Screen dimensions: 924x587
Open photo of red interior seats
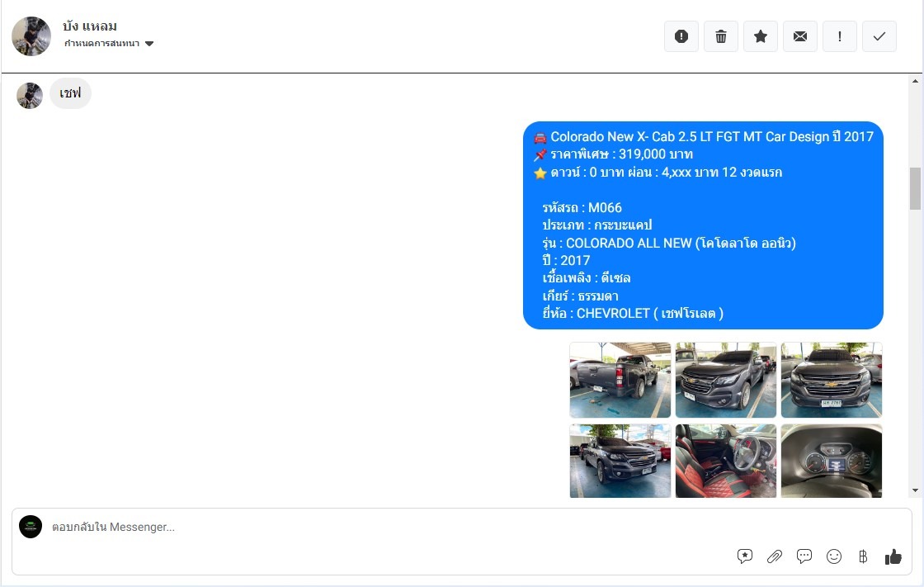[725, 461]
